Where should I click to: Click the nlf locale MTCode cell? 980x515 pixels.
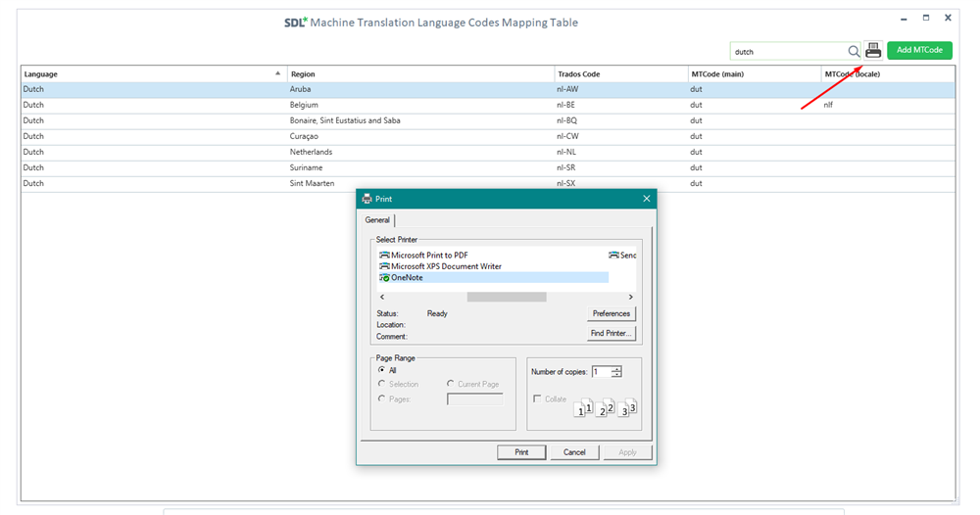[888, 105]
